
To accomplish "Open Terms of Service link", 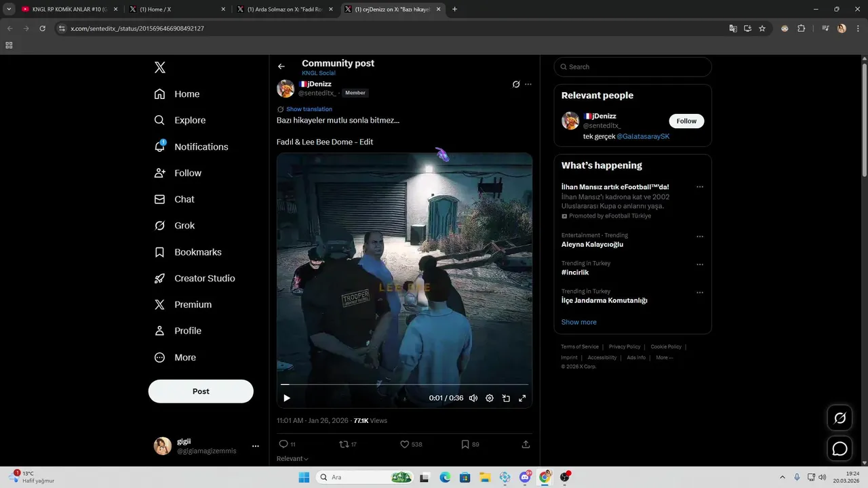I will point(580,347).
